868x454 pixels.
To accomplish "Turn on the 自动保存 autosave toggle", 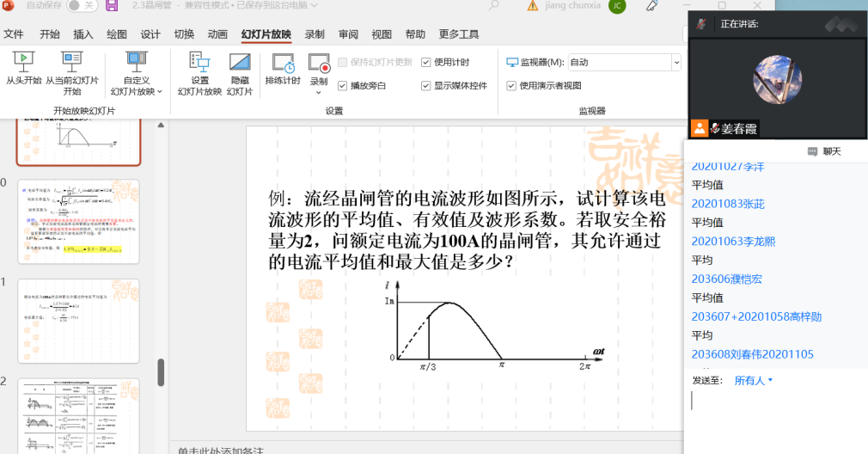I will pos(82,6).
